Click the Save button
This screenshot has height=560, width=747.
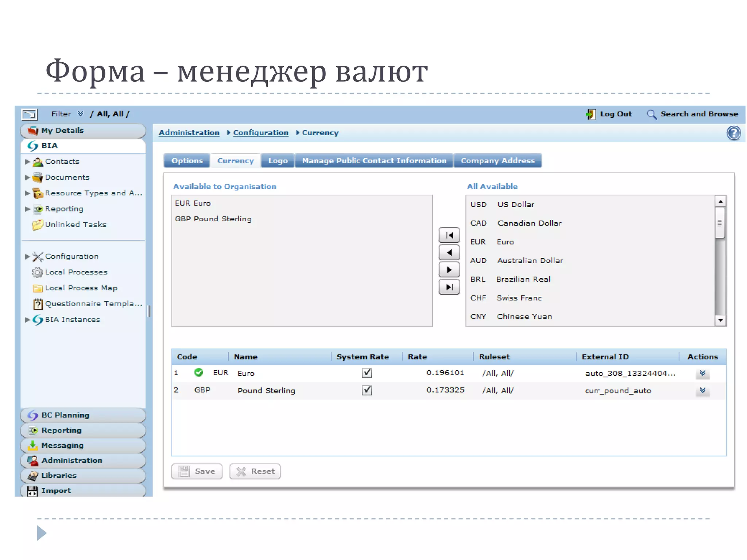197,471
